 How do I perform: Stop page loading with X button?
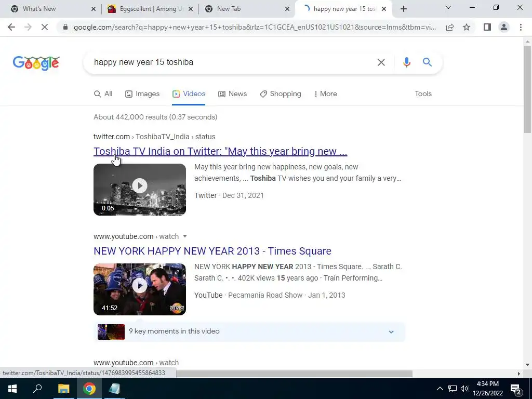(45, 27)
